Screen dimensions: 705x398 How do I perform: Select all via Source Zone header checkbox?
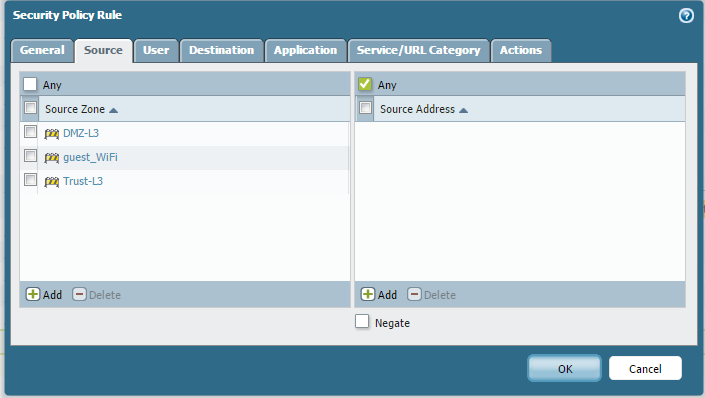pyautogui.click(x=31, y=108)
